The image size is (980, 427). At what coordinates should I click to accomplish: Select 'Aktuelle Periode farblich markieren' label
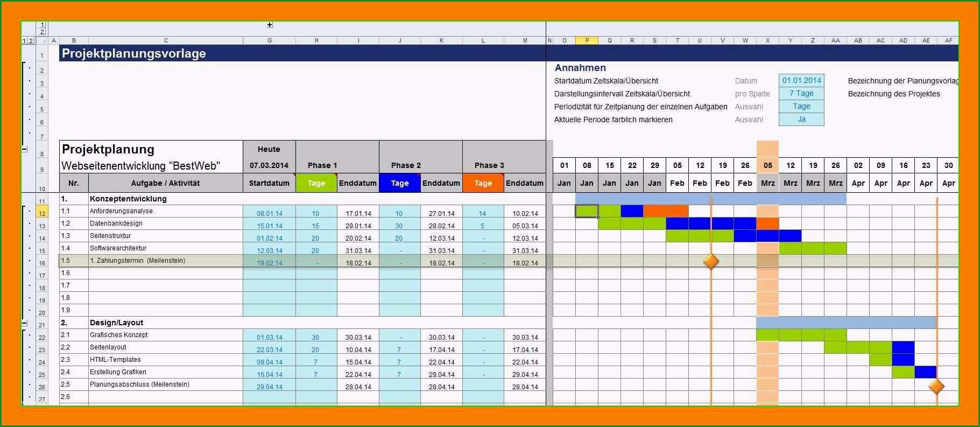coord(614,120)
